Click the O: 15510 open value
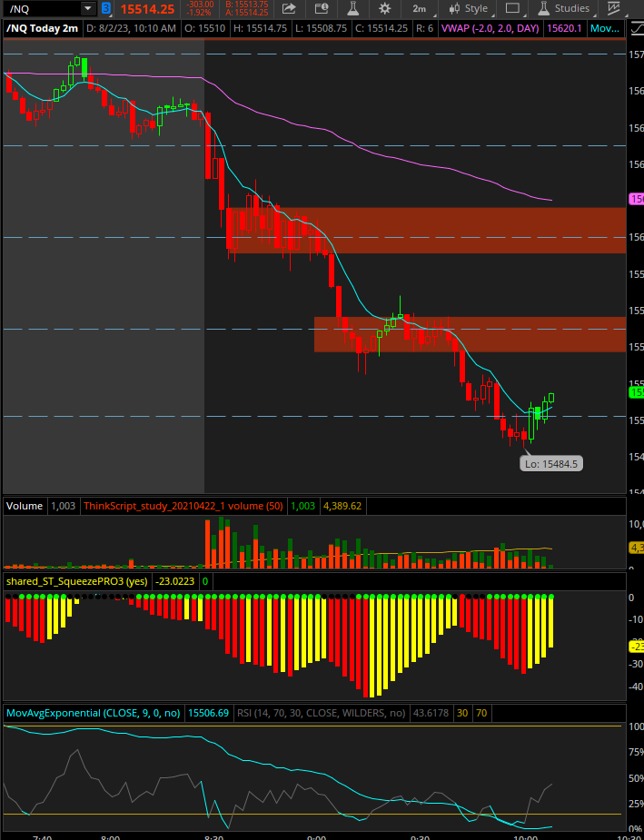 pyautogui.click(x=206, y=28)
